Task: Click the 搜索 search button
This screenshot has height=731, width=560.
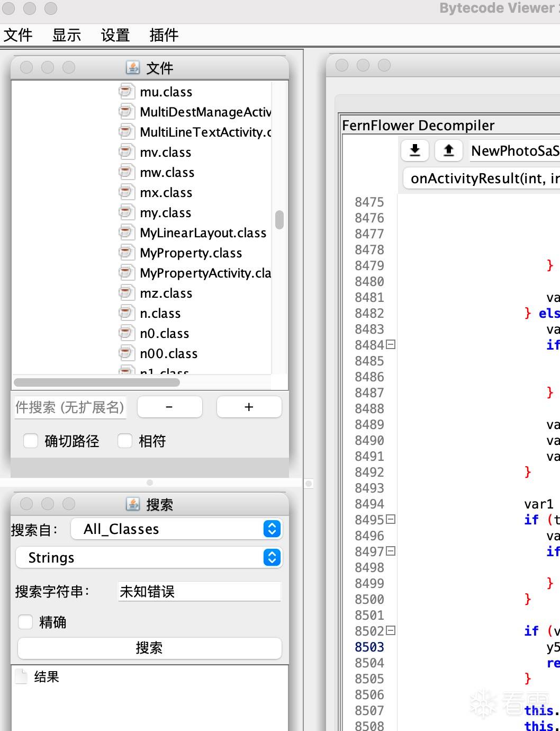Action: 149,648
